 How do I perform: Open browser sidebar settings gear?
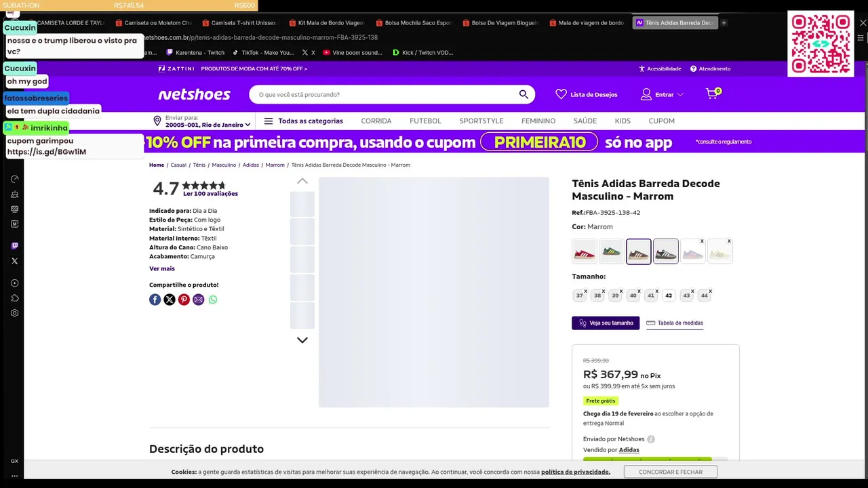click(x=15, y=313)
